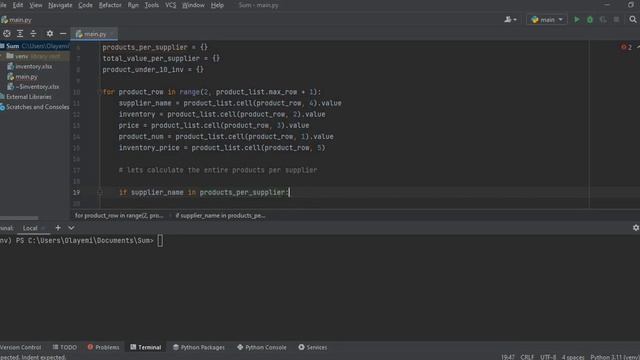Run with coverage icon next to debug
640x360 pixels.
(603, 20)
